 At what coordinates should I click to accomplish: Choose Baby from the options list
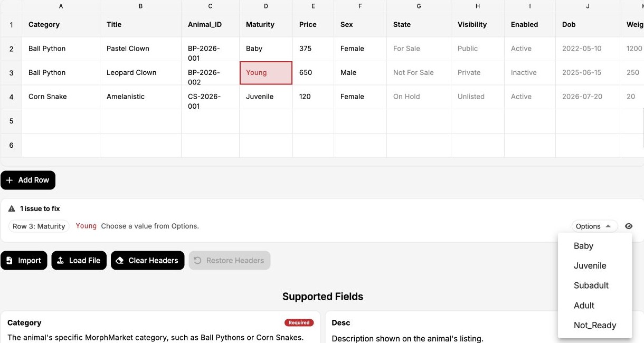pos(595,246)
